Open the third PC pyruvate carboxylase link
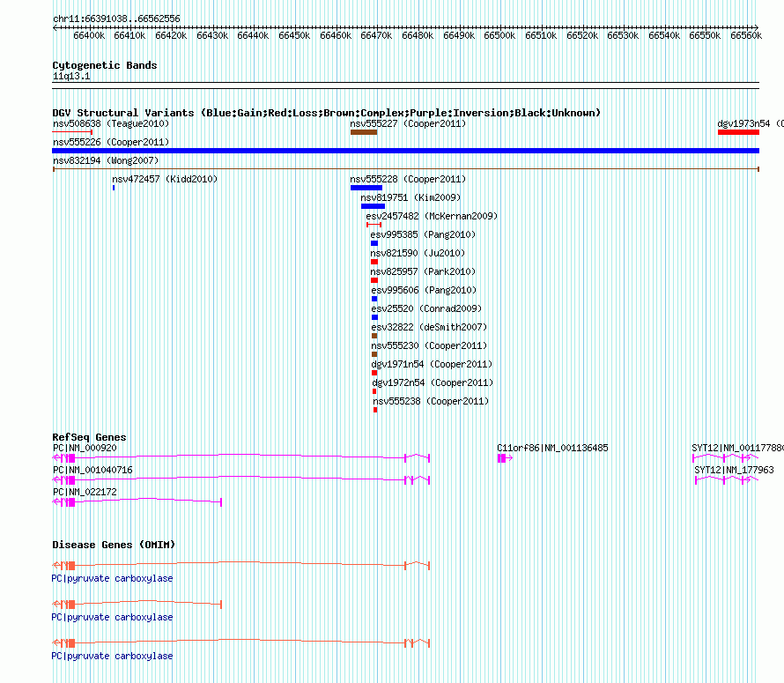 (112, 656)
